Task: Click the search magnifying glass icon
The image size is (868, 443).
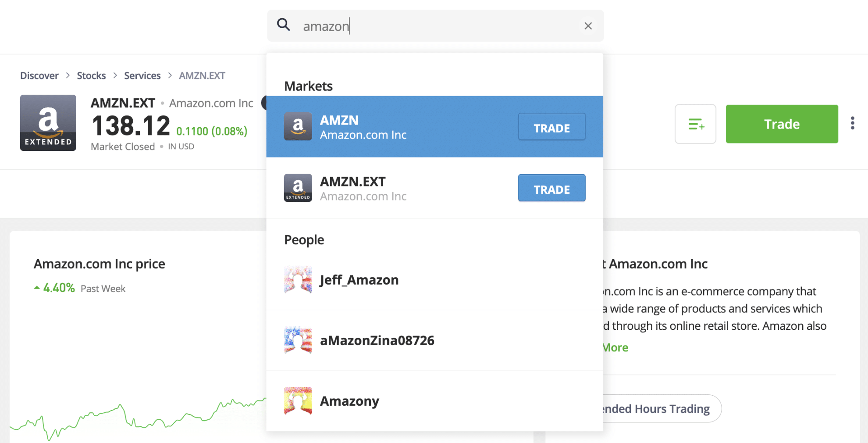Action: click(x=284, y=25)
